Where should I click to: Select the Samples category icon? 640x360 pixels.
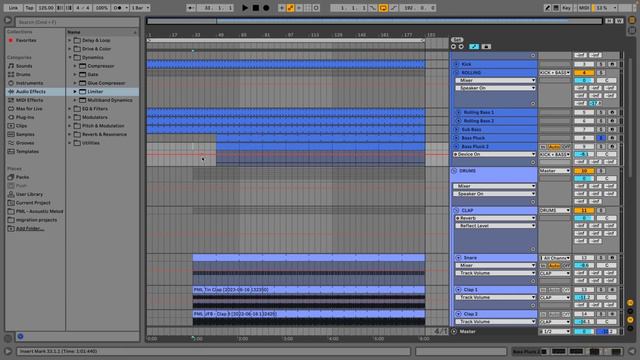[x=11, y=134]
